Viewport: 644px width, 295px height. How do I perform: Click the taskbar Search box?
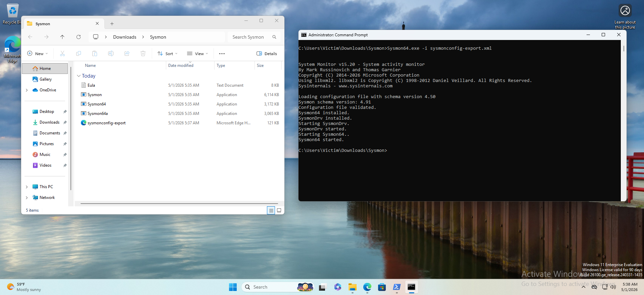click(277, 287)
